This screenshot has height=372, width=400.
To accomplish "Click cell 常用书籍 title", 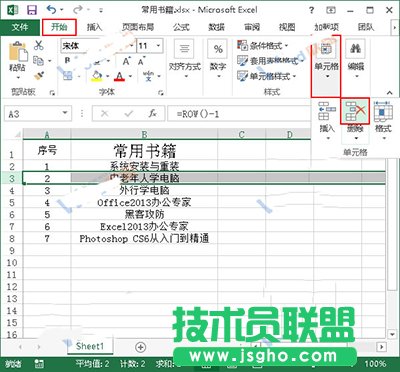I will tap(144, 151).
